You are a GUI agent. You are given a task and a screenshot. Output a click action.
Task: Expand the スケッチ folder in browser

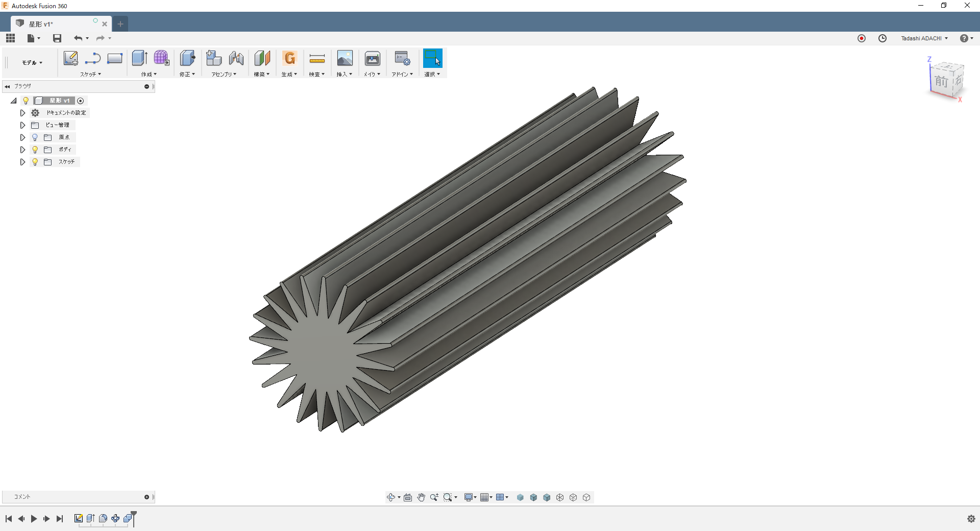[22, 162]
